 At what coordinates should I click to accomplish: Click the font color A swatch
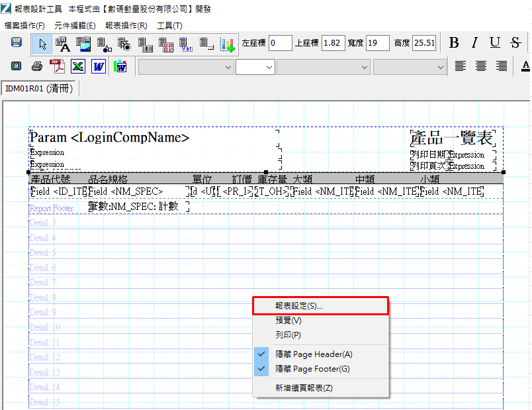pyautogui.click(x=525, y=66)
